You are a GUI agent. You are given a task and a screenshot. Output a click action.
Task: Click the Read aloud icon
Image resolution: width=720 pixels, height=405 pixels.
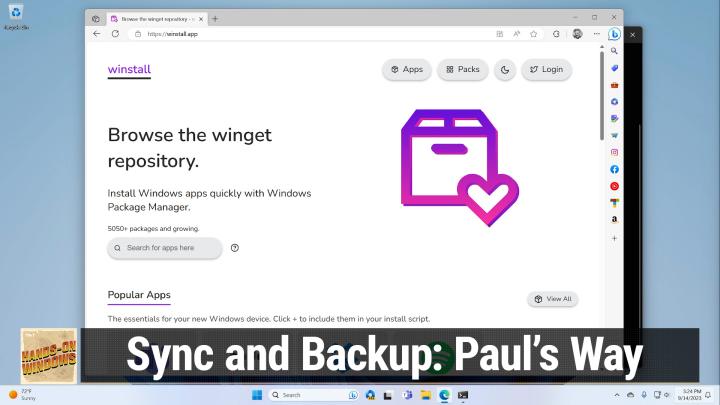517,34
